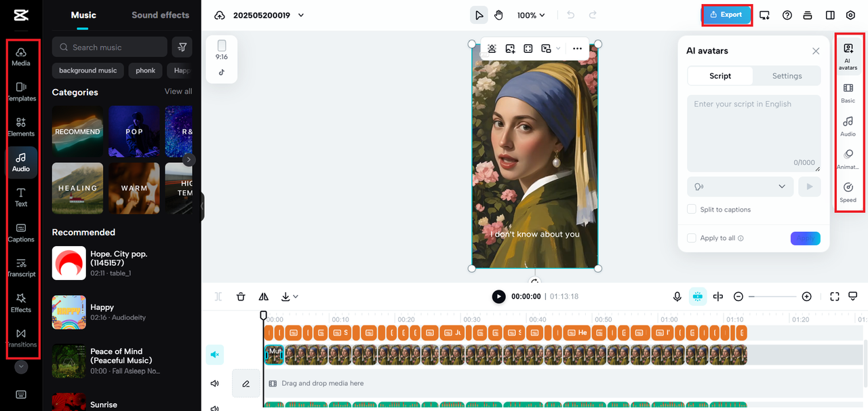This screenshot has width=868, height=411.
Task: Enable the Split to captions checkbox
Action: click(692, 209)
